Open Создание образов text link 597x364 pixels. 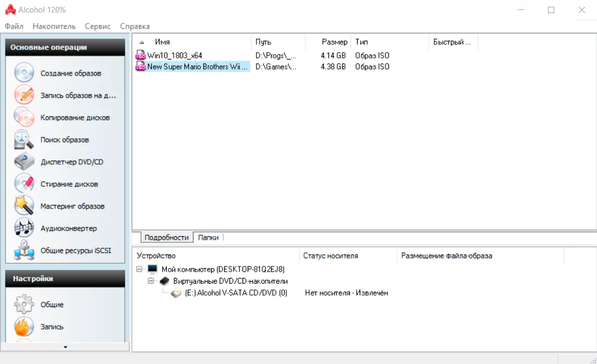point(71,73)
